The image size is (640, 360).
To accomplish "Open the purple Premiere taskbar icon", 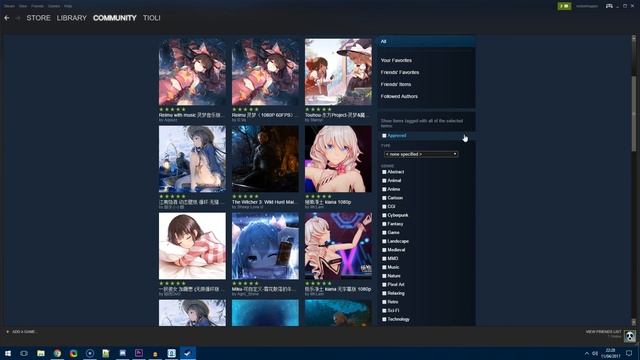I will [x=139, y=353].
